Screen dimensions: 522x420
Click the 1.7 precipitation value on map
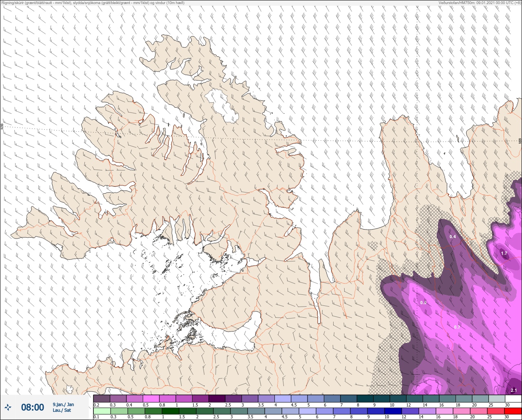[x=504, y=253]
